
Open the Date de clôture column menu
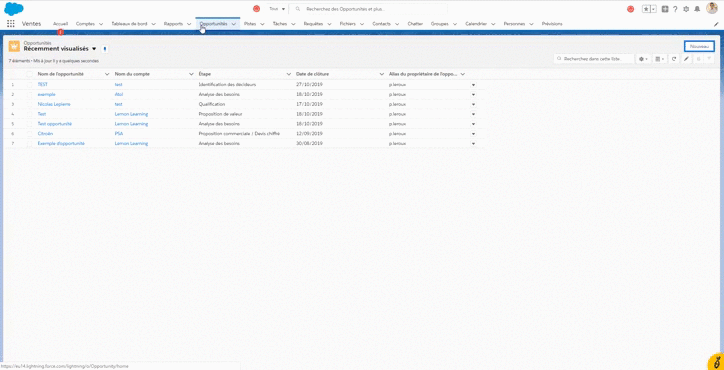click(382, 74)
